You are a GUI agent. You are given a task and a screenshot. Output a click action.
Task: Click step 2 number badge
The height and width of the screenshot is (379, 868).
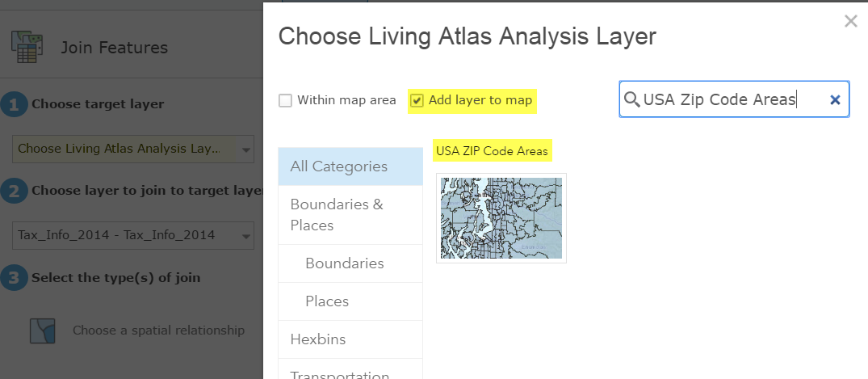(x=12, y=192)
